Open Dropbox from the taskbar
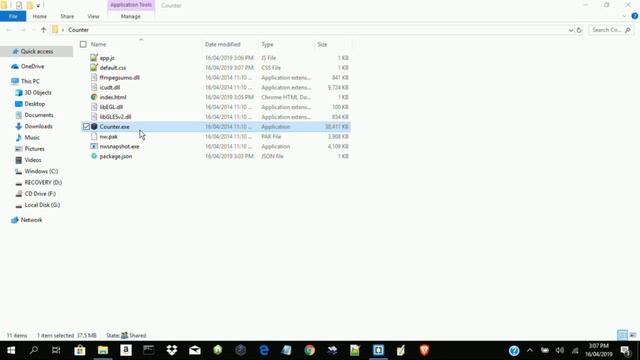The image size is (640, 360). click(172, 350)
